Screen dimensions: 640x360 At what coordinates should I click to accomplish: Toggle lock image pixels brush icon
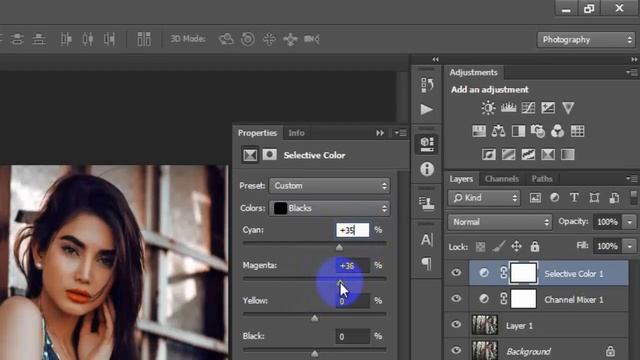498,247
